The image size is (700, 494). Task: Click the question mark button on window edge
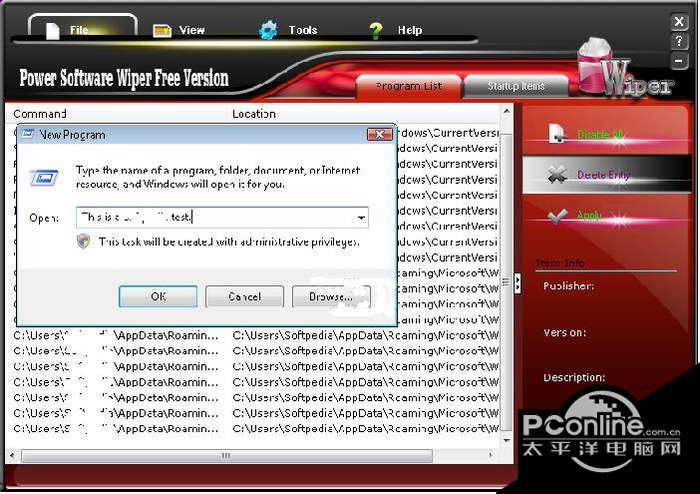679,41
